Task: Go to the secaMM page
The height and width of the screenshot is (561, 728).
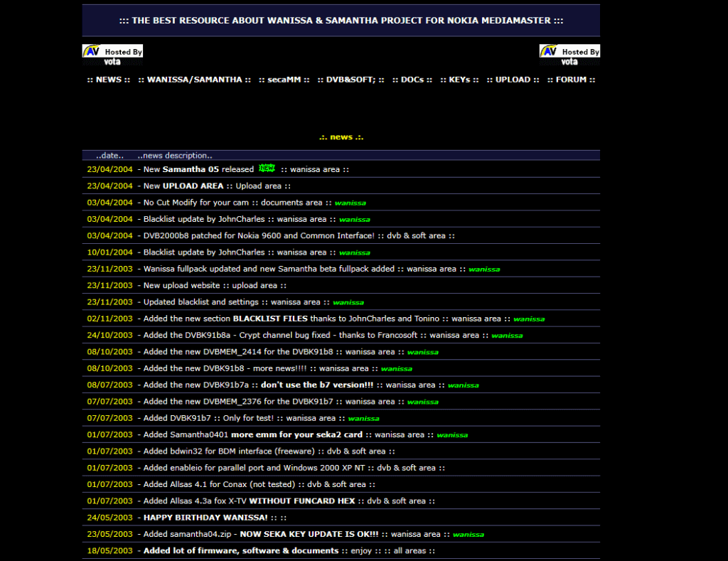Action: (284, 80)
